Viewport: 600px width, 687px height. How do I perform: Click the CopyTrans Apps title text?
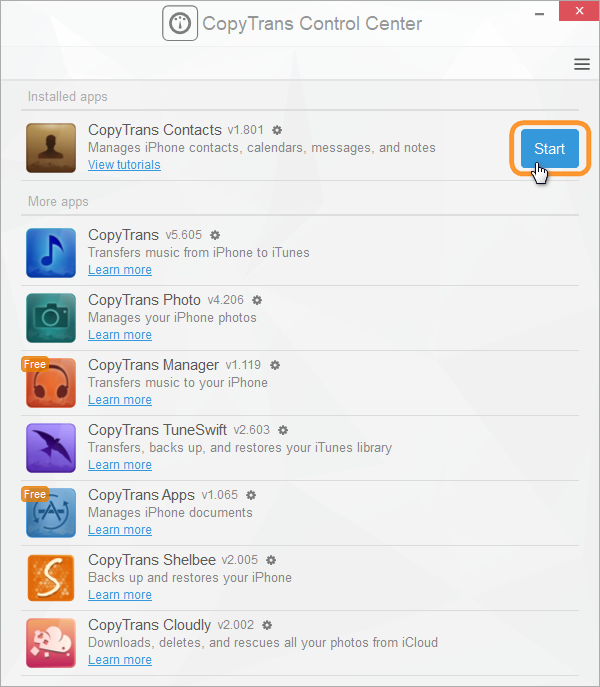click(141, 495)
